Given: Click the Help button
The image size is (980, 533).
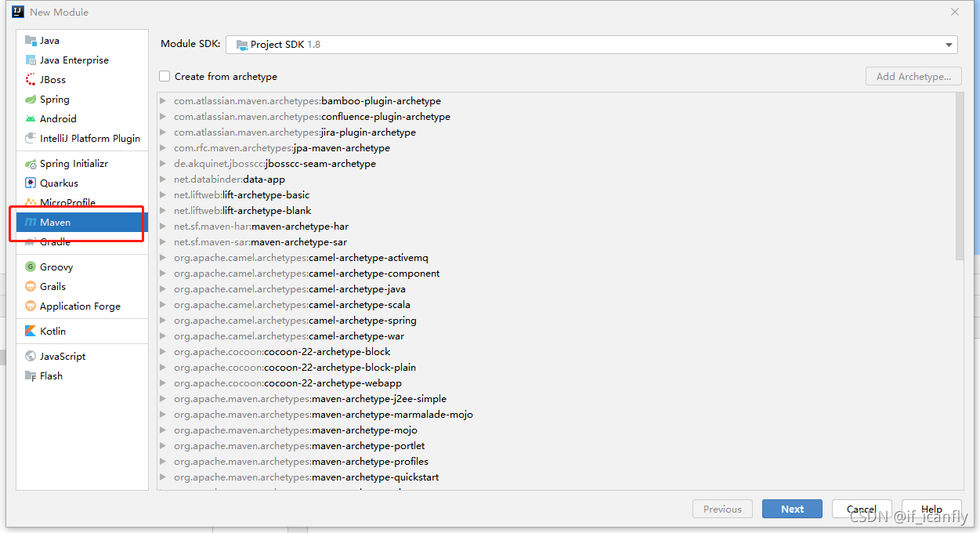Looking at the screenshot, I should pyautogui.click(x=931, y=509).
